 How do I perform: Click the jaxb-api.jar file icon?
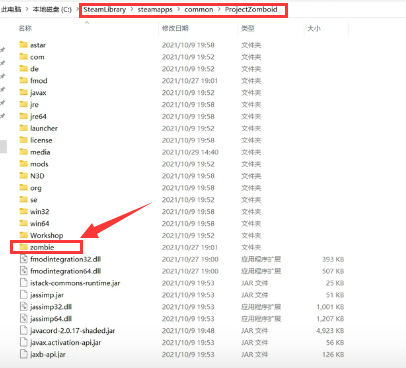tap(23, 354)
